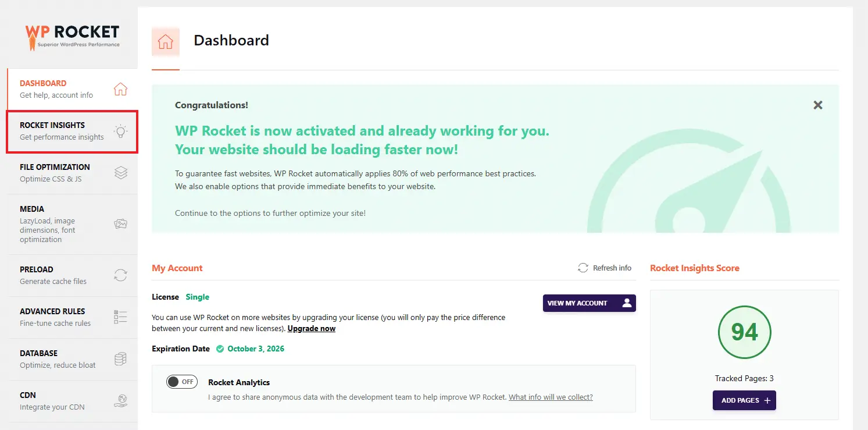Screen dimensions: 868x430
Task: Select the Preload circular arrow icon
Action: [x=120, y=275]
